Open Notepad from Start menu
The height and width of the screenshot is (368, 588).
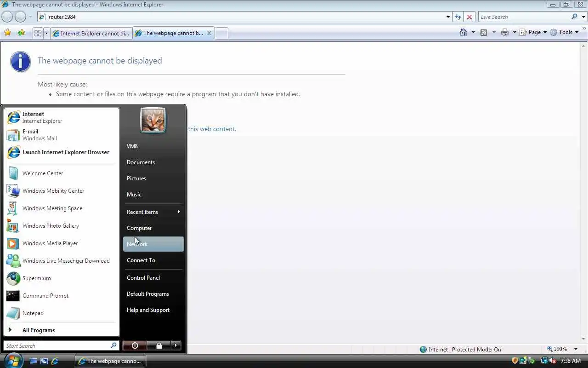pos(62,313)
